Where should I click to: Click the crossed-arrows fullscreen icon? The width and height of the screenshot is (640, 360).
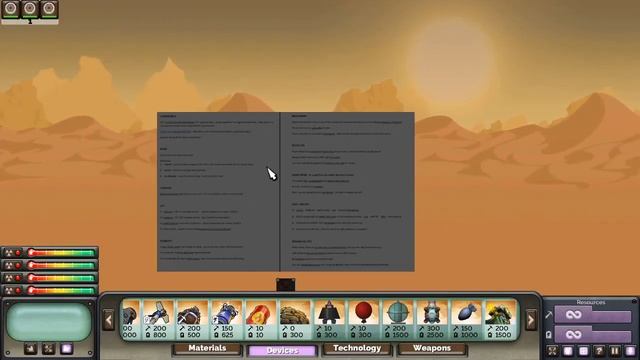(x=552, y=351)
